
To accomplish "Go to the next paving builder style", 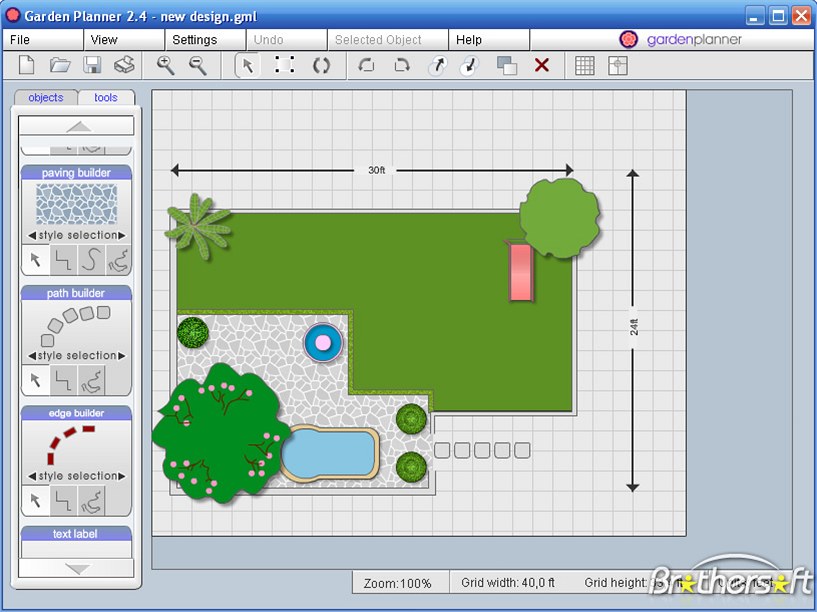I will (122, 235).
